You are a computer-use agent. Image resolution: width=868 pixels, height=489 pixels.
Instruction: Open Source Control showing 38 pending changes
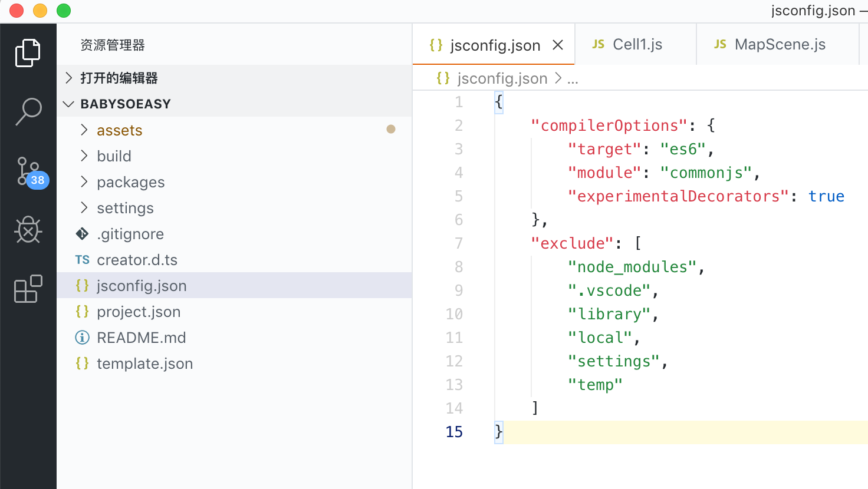(x=28, y=171)
